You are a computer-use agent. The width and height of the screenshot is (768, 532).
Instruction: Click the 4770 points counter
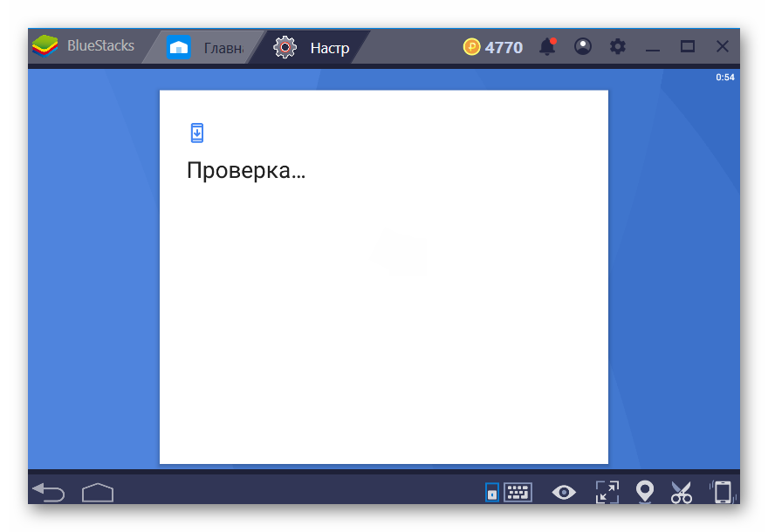pos(504,47)
